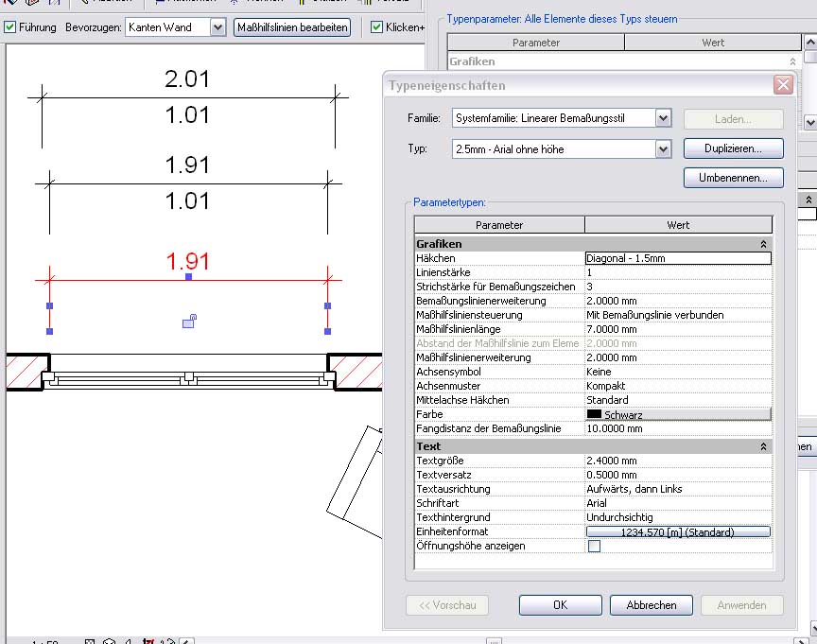Click the Fangdistanz der Bemaßungslinie value 10.0000 mm

coord(678,428)
